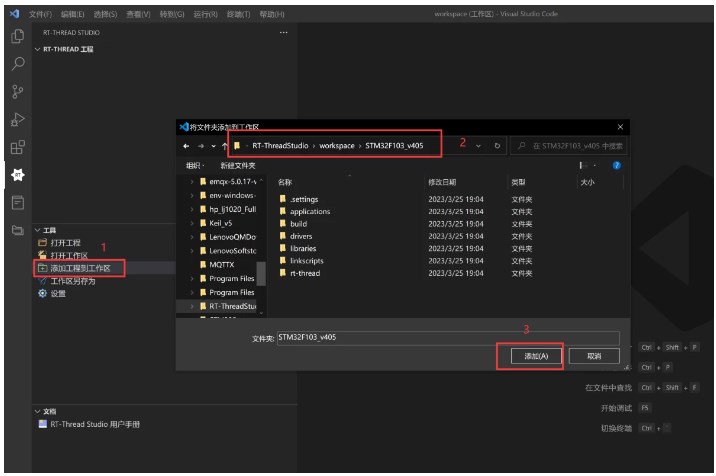
Task: Open the 转到(G) menu
Action: 172,14
